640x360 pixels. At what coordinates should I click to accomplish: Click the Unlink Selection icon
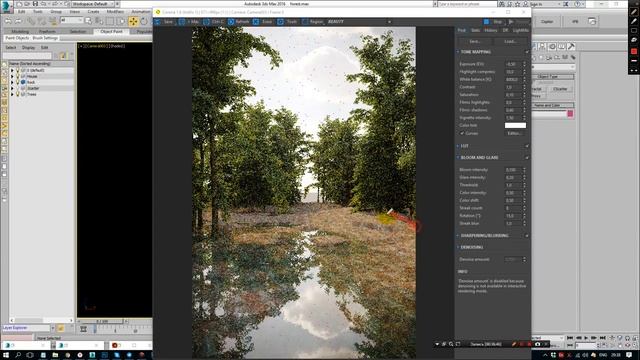click(x=42, y=21)
